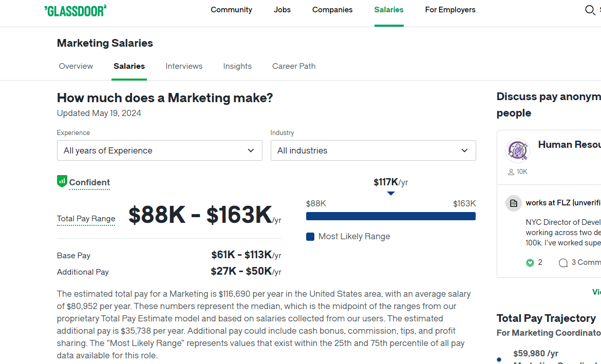Click the green Confident badge icon

click(x=62, y=181)
